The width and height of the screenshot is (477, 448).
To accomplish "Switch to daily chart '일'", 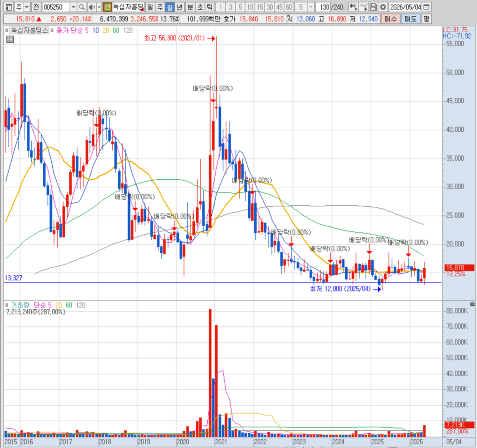I will coord(150,7).
